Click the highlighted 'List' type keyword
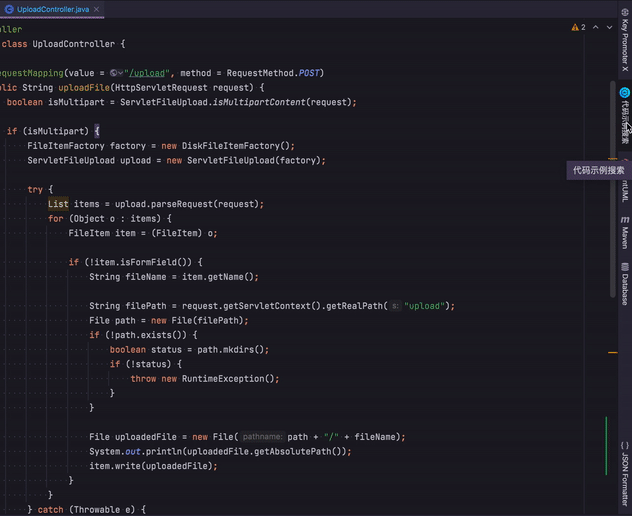The height and width of the screenshot is (516, 632). [x=58, y=204]
